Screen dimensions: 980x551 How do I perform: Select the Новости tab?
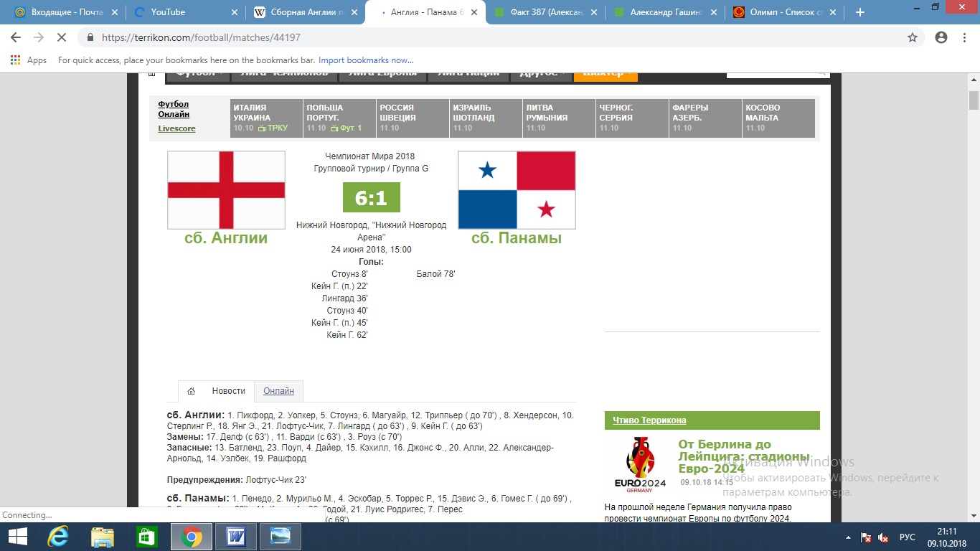tap(229, 391)
